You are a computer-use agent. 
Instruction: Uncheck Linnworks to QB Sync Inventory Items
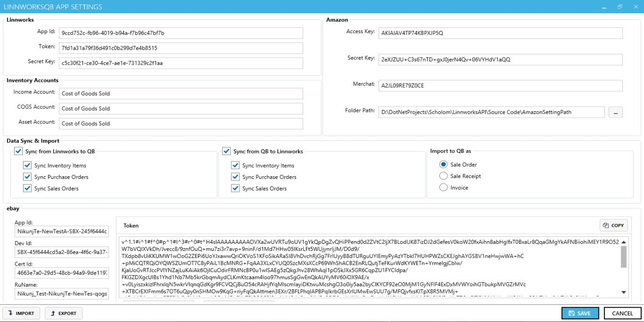[27, 165]
